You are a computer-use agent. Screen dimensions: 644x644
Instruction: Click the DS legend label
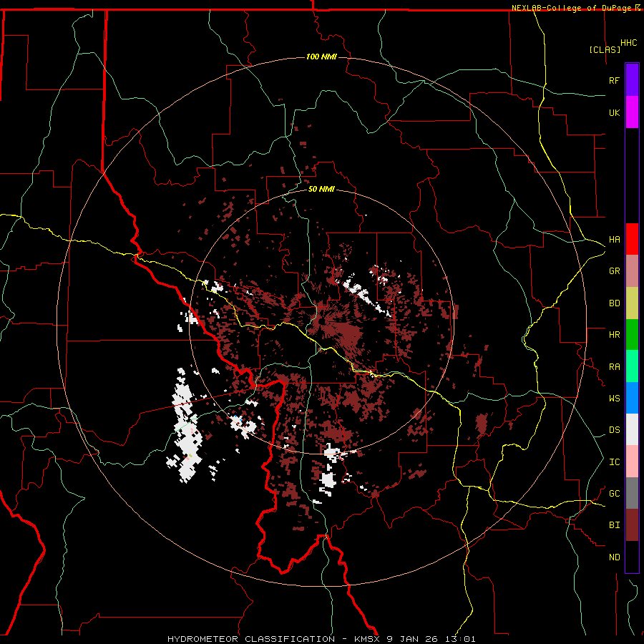tap(614, 429)
